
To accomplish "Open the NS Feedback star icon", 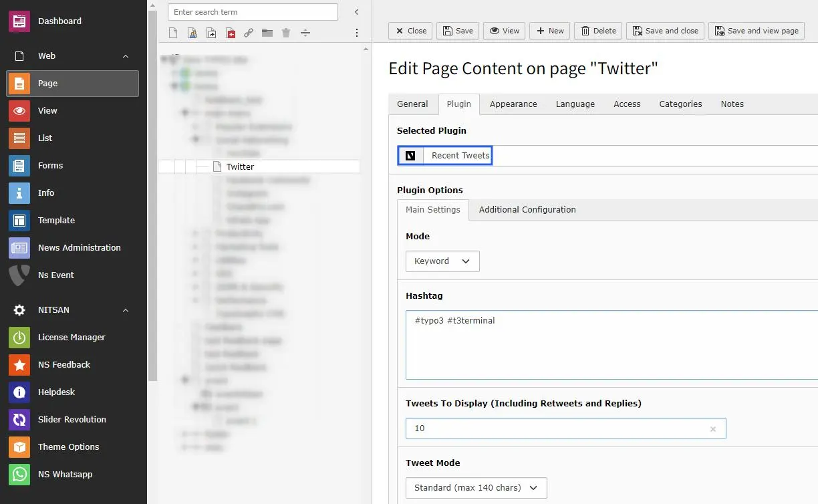I will click(19, 365).
